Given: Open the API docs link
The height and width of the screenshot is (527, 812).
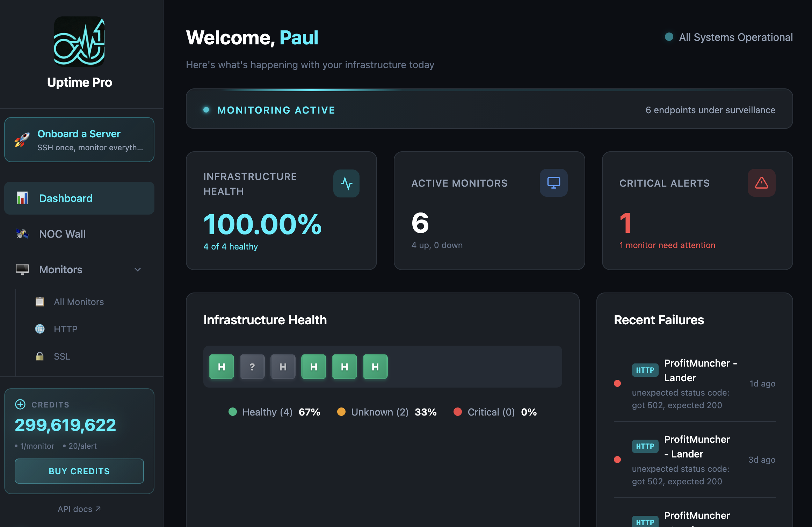Looking at the screenshot, I should coord(79,509).
